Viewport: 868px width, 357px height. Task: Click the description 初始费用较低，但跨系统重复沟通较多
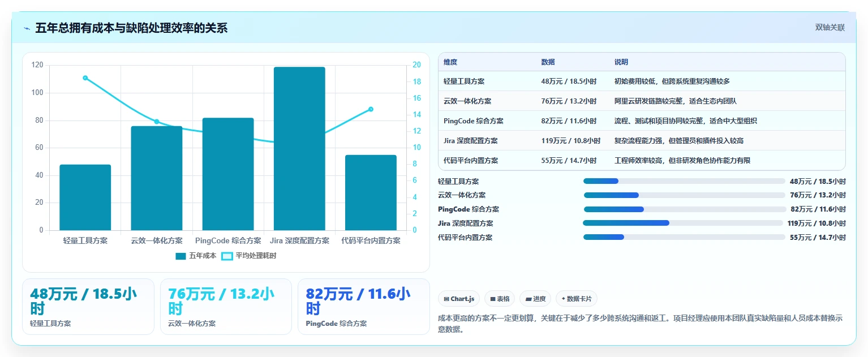tap(672, 81)
